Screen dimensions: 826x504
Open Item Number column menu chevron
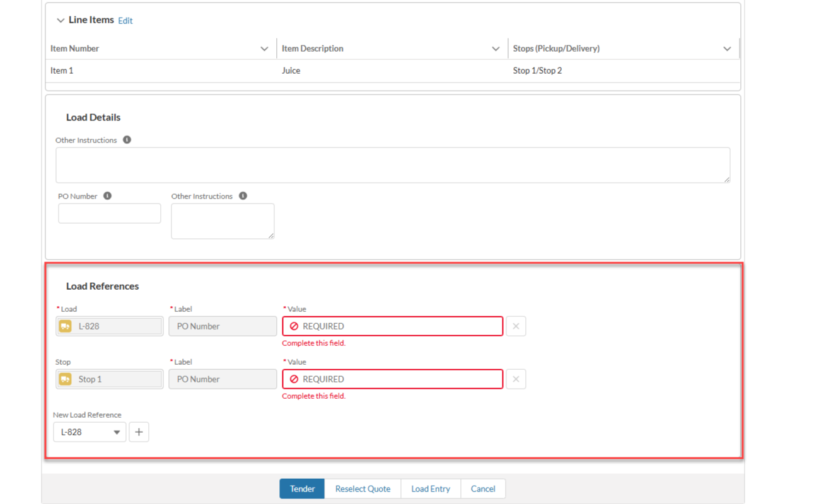tap(264, 49)
